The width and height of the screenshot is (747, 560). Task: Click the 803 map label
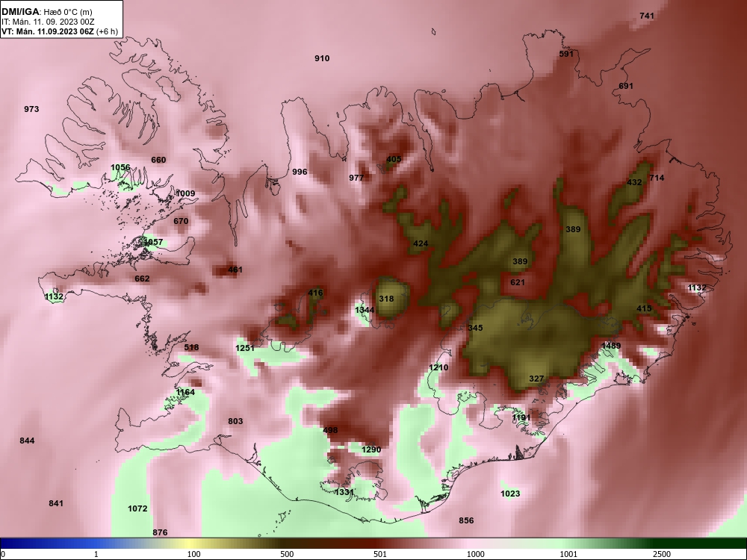(x=235, y=421)
